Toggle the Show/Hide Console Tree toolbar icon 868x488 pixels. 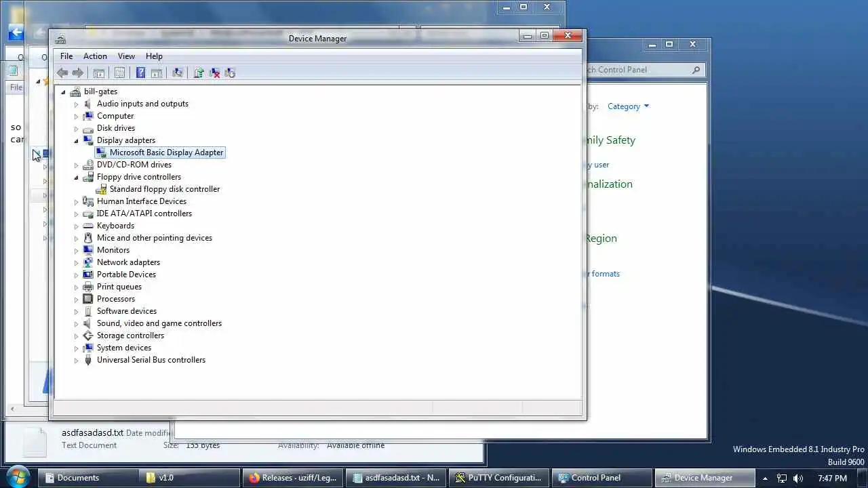click(x=99, y=73)
